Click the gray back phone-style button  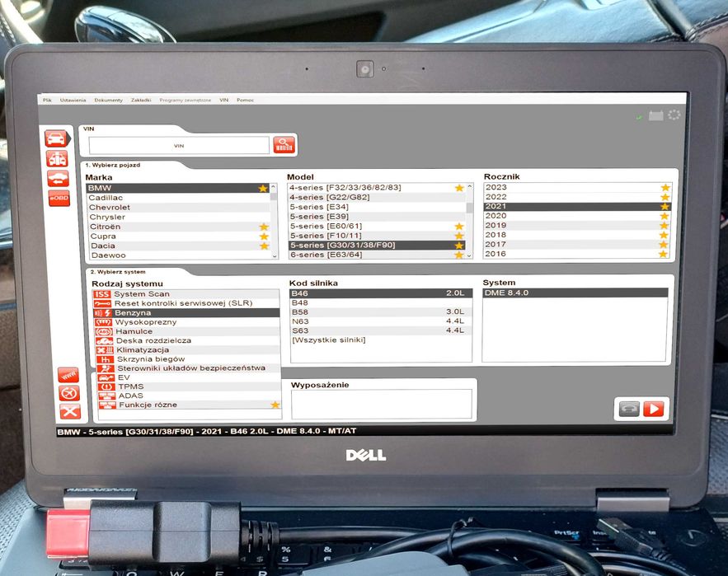pos(630,409)
